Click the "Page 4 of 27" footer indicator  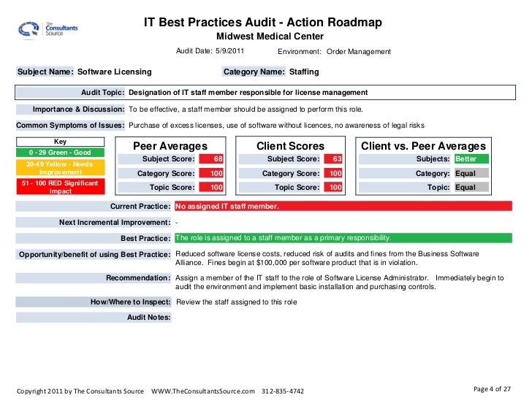point(492,389)
